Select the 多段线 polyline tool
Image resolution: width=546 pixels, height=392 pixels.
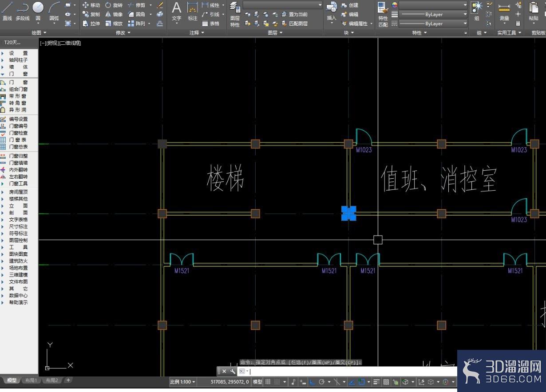[x=22, y=11]
